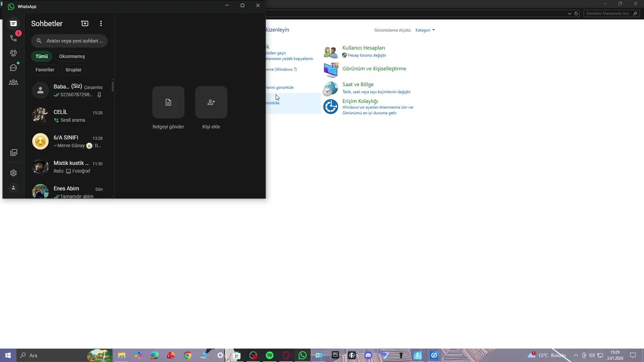The image size is (644, 362).
Task: Open Görünüm ve Kişiselleştirme category
Action: (374, 68)
